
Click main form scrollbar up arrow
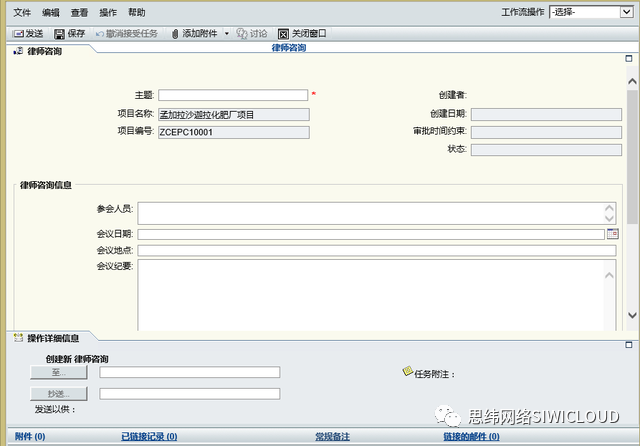click(632, 81)
